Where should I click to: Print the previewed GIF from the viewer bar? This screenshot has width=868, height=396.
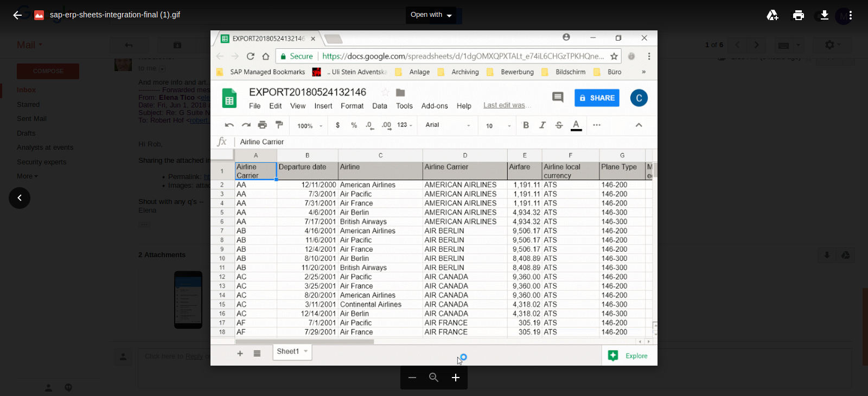(799, 15)
